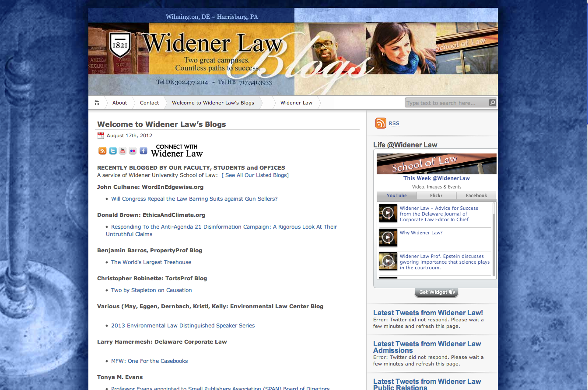The image size is (588, 390).
Task: Open Two by Stapleton on Causation link
Action: [151, 290]
